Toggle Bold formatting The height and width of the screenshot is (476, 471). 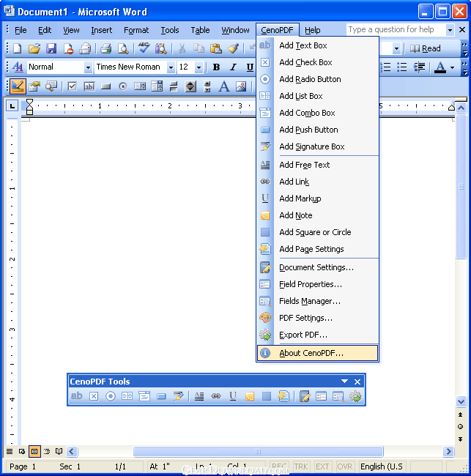pos(216,67)
